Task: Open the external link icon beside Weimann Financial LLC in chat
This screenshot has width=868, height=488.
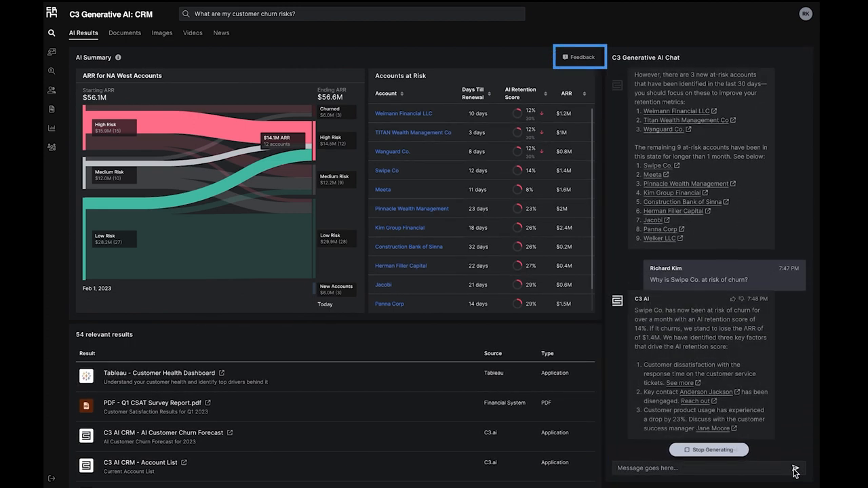Action: [x=714, y=111]
